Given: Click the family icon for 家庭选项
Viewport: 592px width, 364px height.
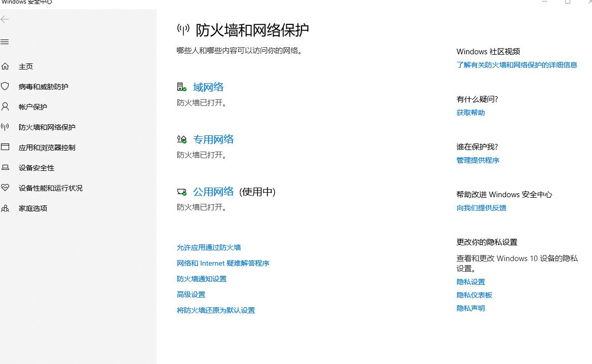Looking at the screenshot, I should (5, 208).
